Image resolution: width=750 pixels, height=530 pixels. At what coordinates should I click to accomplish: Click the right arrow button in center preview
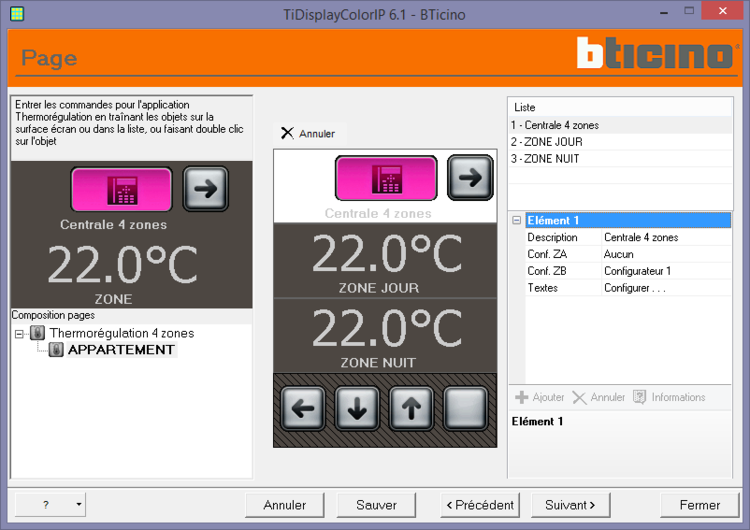470,177
